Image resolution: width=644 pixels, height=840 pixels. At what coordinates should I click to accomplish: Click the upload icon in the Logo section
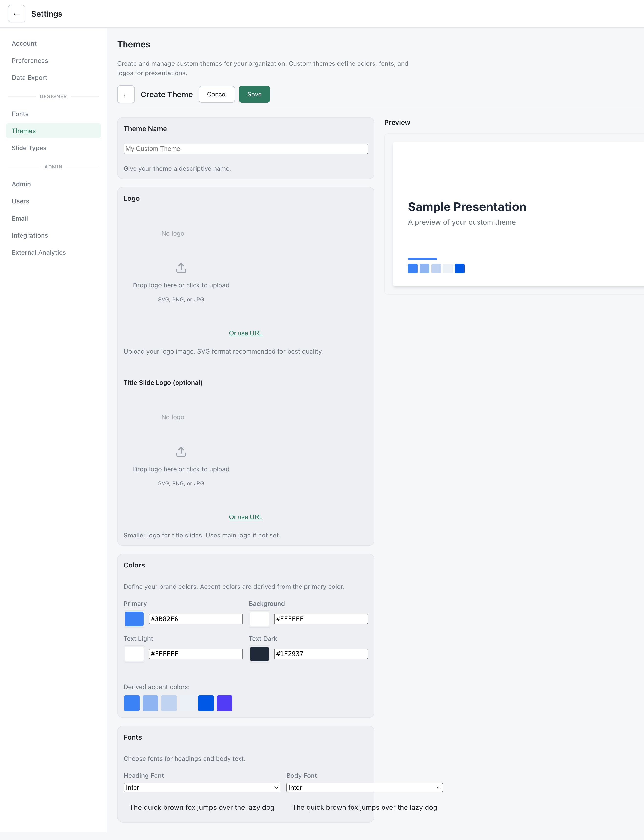tap(181, 268)
